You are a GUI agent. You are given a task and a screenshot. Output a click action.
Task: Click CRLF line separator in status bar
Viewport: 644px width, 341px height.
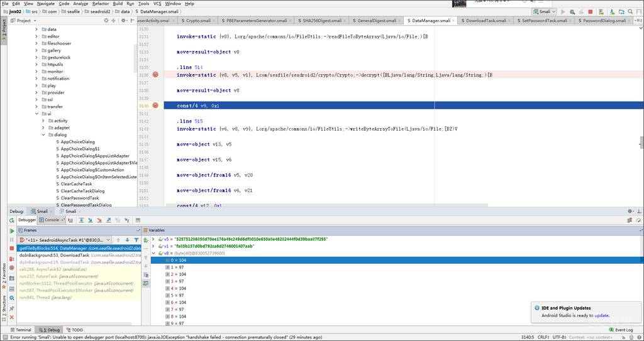point(544,337)
